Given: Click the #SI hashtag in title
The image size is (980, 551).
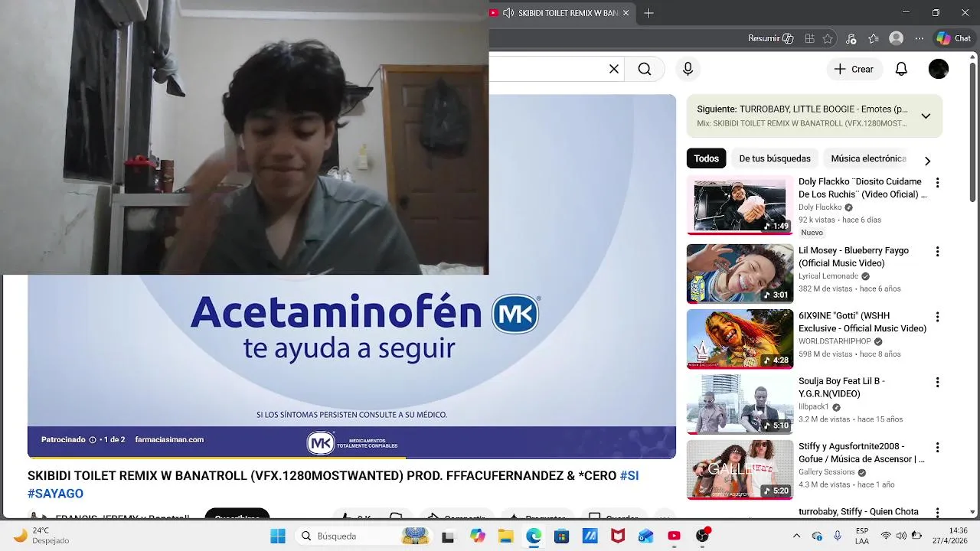Looking at the screenshot, I should (x=629, y=475).
